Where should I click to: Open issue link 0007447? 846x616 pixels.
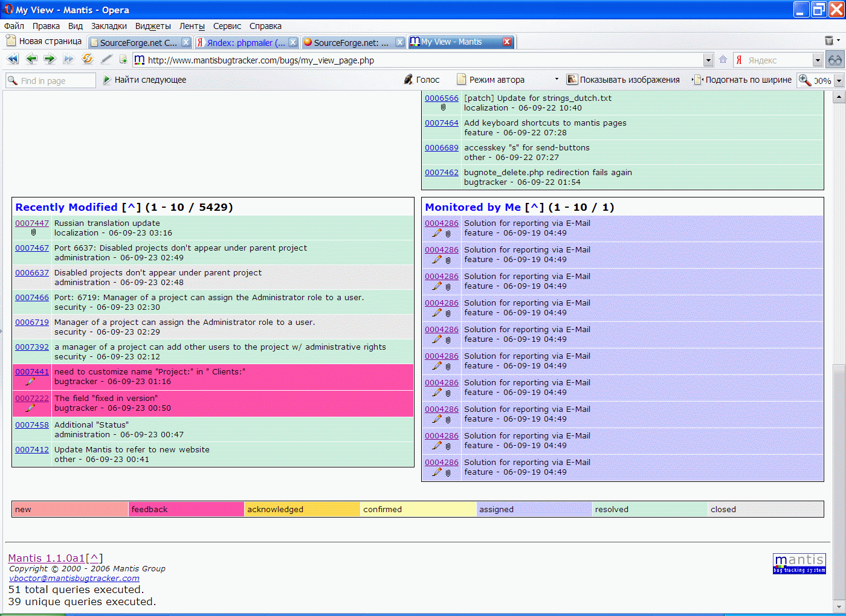(x=32, y=223)
